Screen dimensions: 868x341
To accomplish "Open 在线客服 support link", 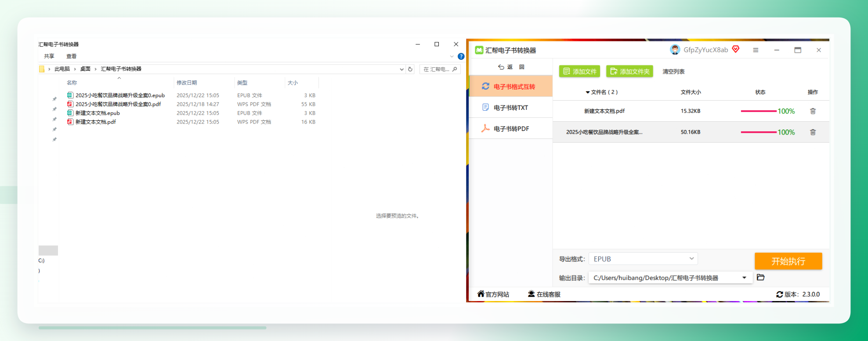I will coord(544,294).
